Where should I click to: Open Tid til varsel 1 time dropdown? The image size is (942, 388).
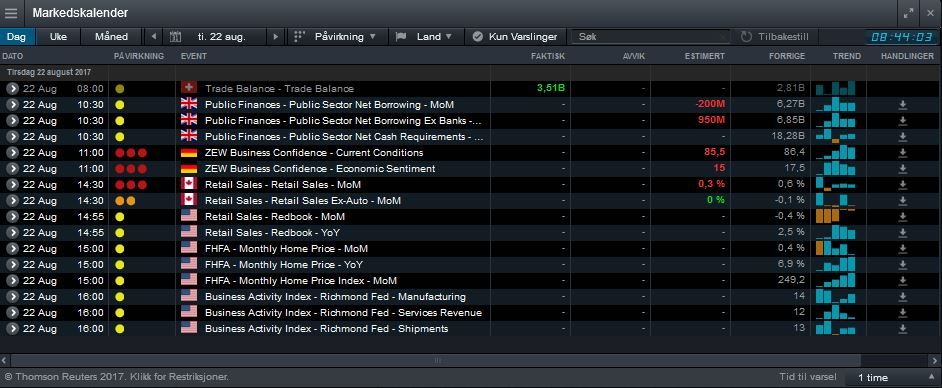pyautogui.click(x=893, y=378)
